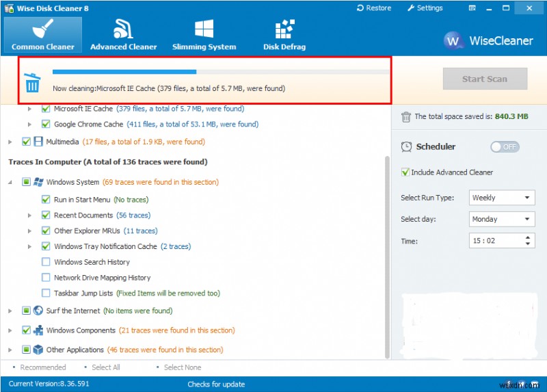Click the Select None link
547x392 pixels.
pos(183,367)
